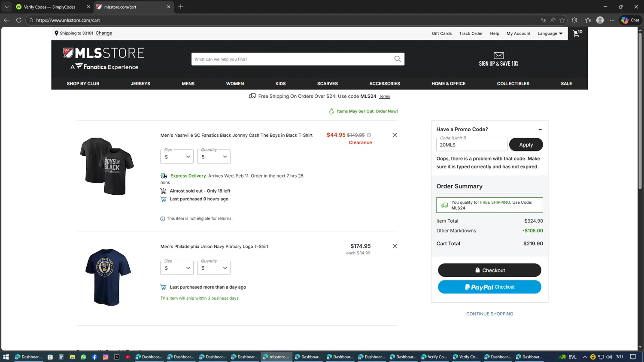Open Facebook from the taskbar
The height and width of the screenshot is (362, 644).
point(94,357)
